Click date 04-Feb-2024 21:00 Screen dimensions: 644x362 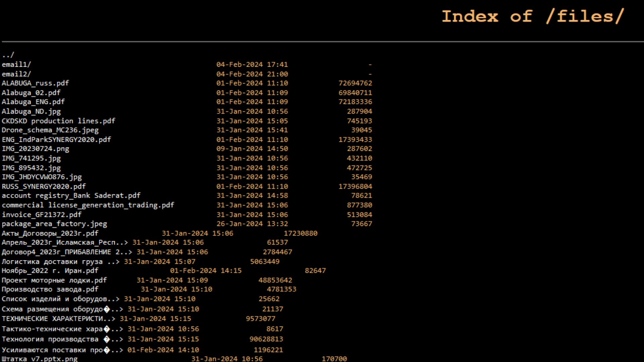pyautogui.click(x=252, y=74)
